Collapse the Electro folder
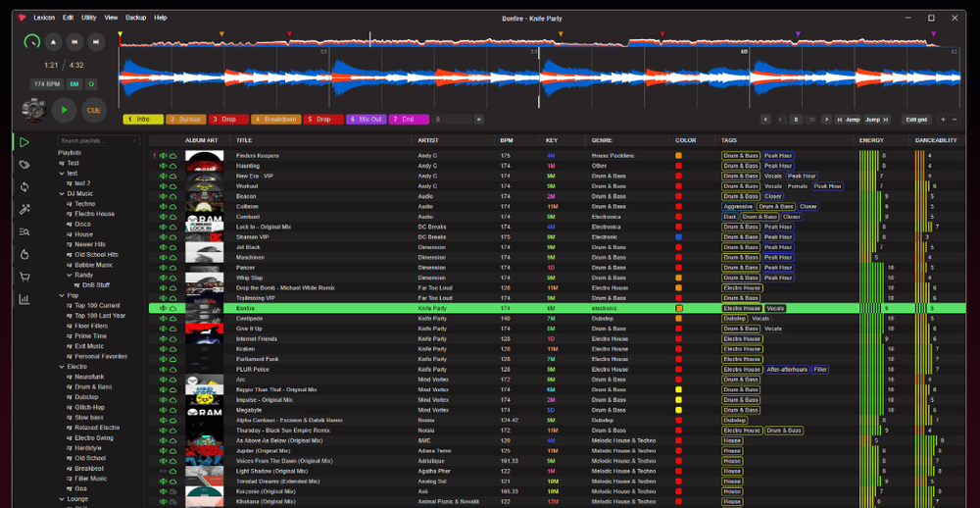 point(61,367)
